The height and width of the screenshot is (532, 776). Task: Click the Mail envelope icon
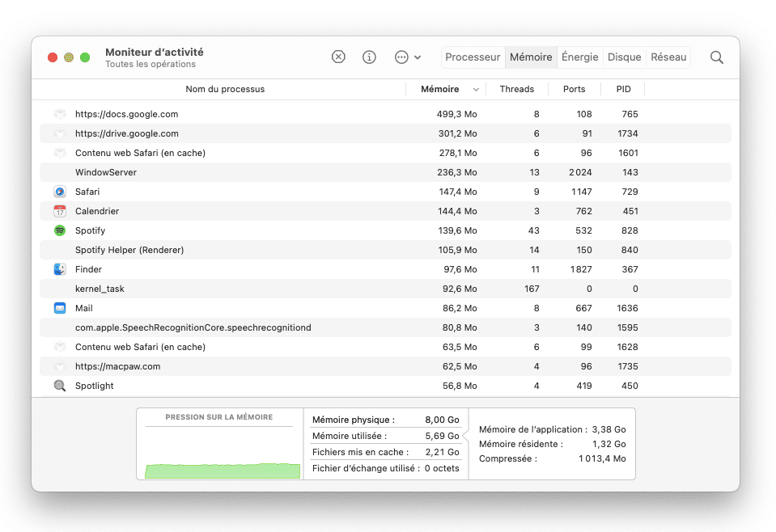click(60, 308)
